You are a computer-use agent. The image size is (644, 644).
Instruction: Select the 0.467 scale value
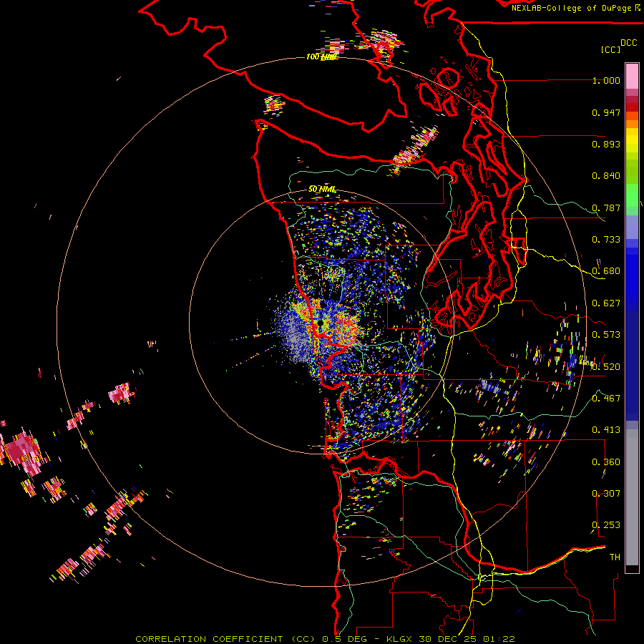click(606, 399)
